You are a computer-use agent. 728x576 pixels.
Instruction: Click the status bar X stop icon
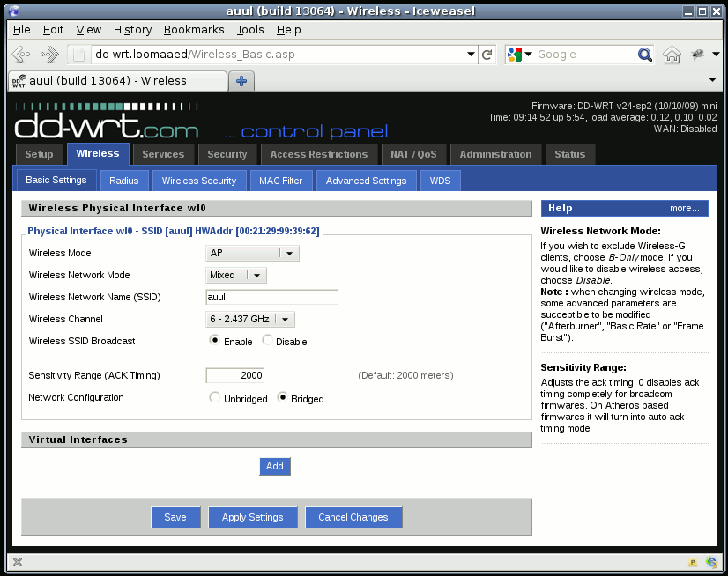[x=18, y=562]
